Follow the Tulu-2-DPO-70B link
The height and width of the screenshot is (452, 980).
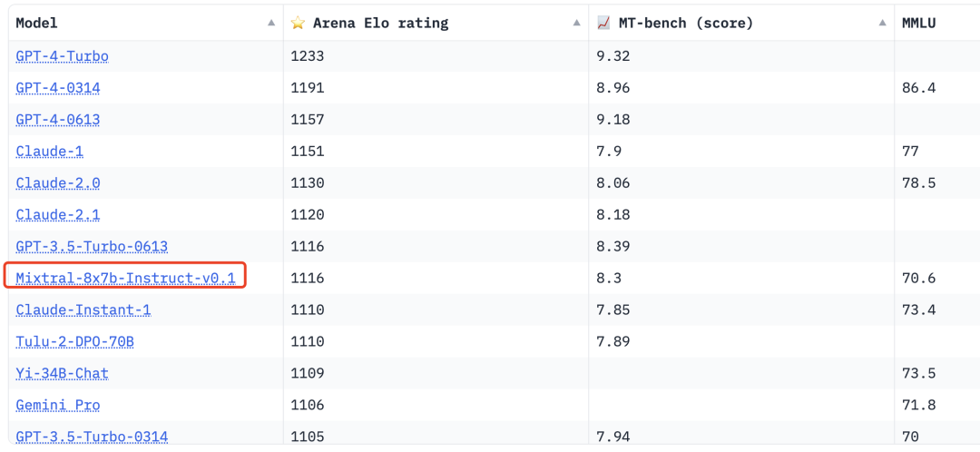(75, 342)
